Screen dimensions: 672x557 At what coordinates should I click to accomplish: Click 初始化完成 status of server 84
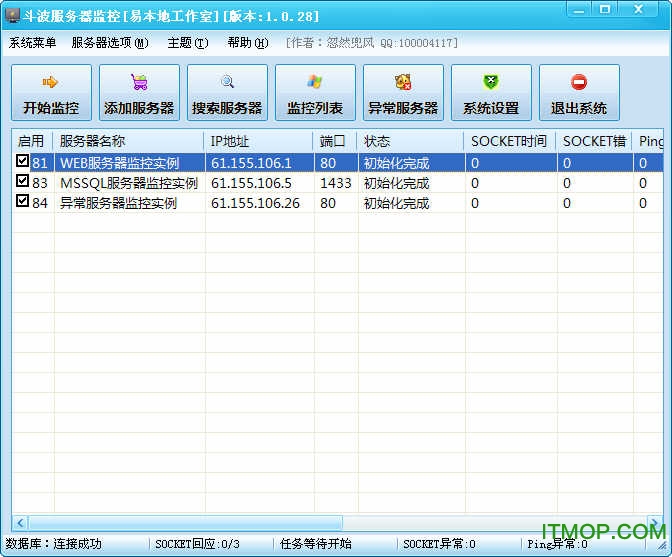click(x=396, y=203)
